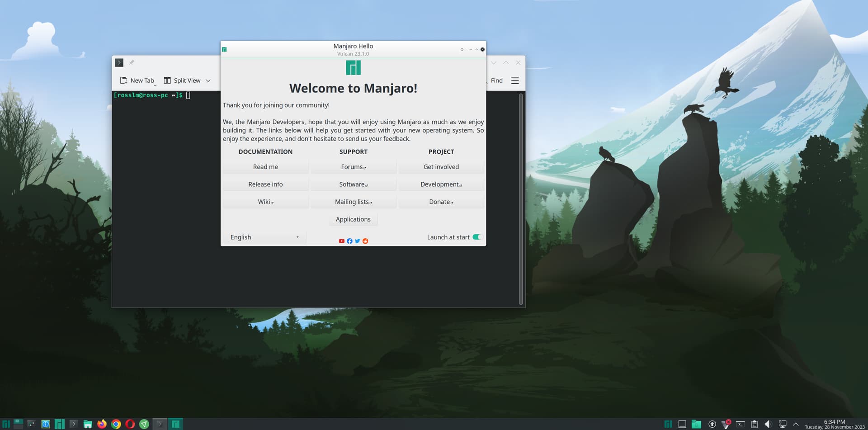Disable the Launch at start toggle
Image resolution: width=868 pixels, height=430 pixels.
(476, 237)
